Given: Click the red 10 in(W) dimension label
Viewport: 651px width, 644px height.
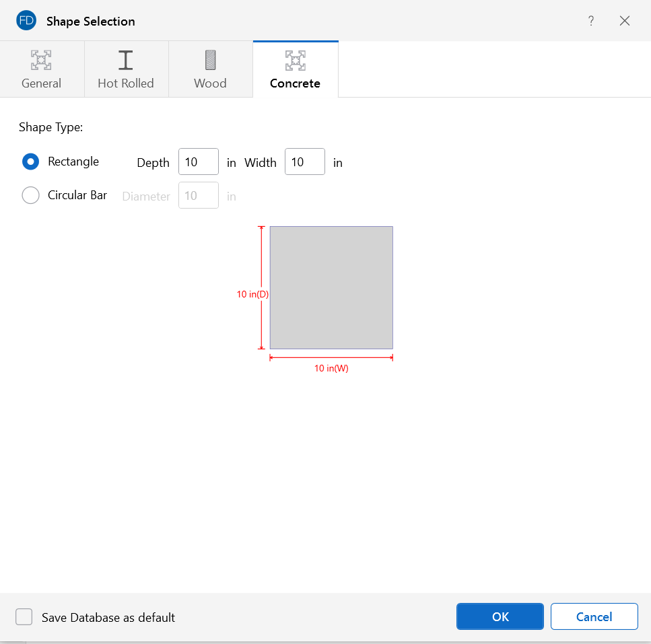Looking at the screenshot, I should coord(331,369).
